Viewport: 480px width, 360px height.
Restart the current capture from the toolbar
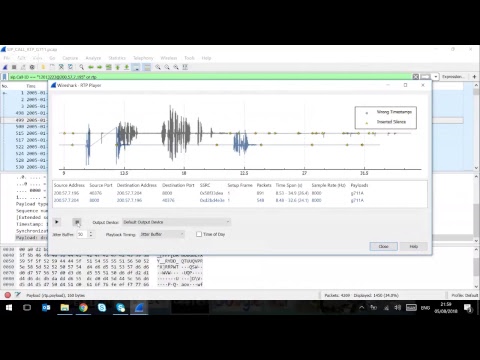[23, 67]
